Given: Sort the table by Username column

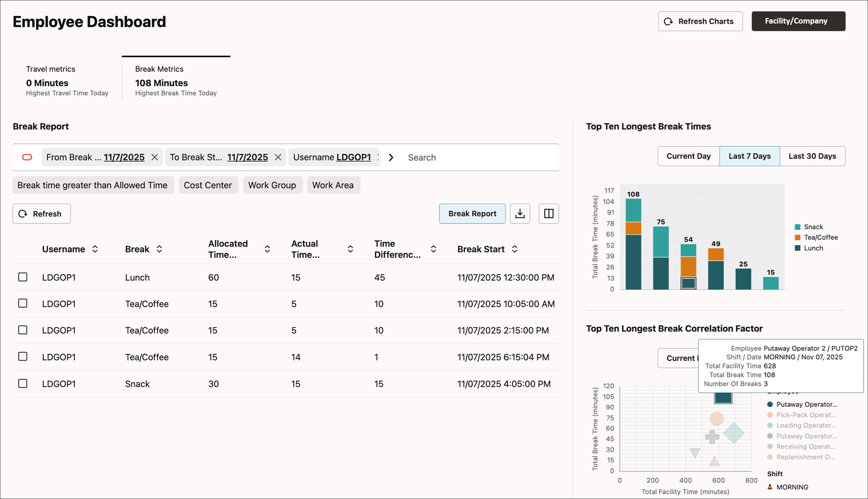Looking at the screenshot, I should click(95, 249).
